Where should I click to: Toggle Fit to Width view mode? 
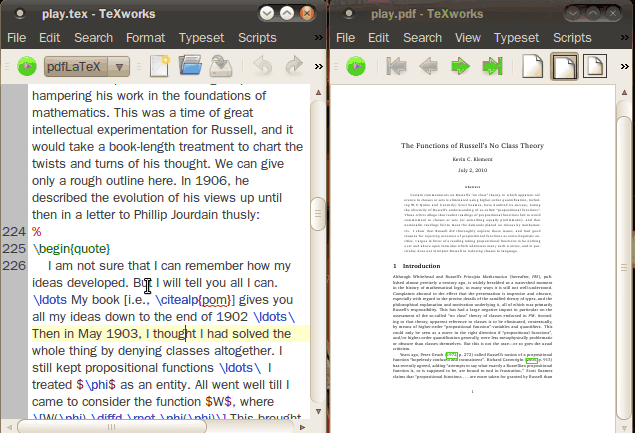(566, 67)
